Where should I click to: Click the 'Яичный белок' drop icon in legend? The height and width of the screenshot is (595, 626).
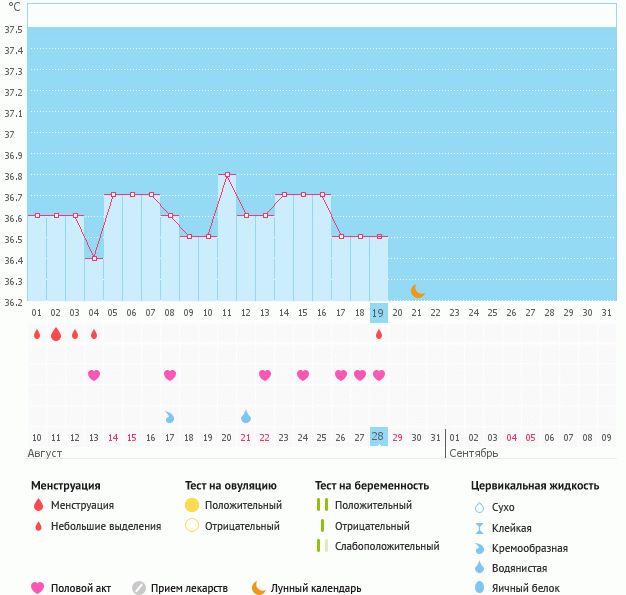pyautogui.click(x=479, y=589)
